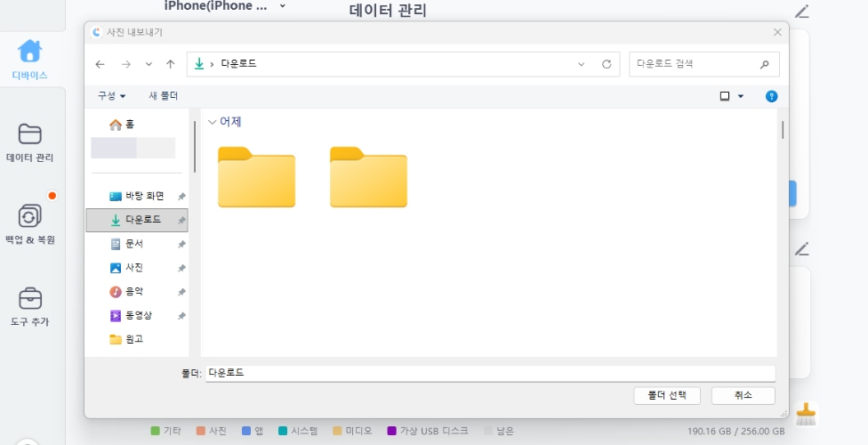Screen dimensions: 868x445
Task: Click the 시스템 legend label
Action: point(304,431)
